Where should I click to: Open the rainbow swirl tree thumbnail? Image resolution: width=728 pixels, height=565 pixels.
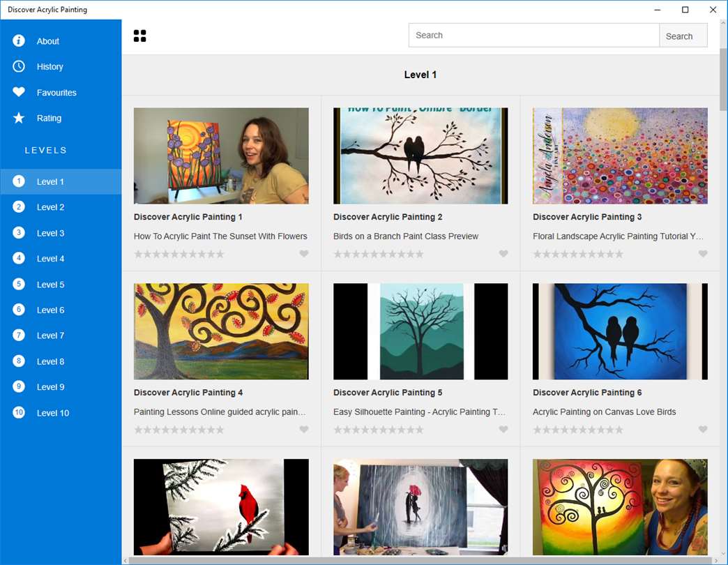[621, 507]
